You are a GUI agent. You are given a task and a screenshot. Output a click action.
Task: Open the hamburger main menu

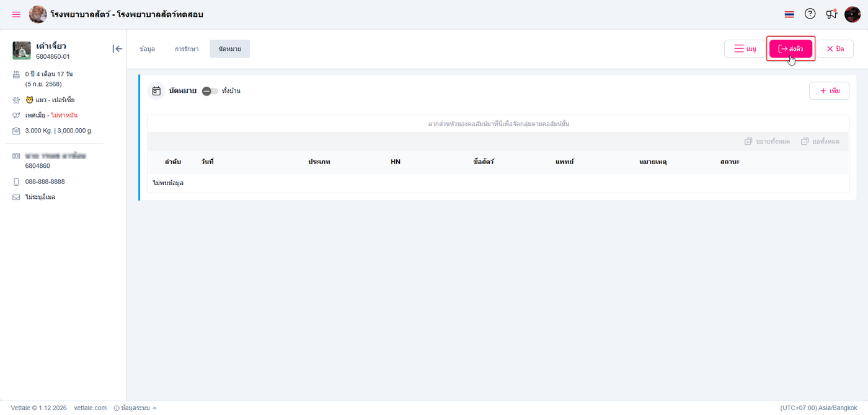click(x=16, y=14)
